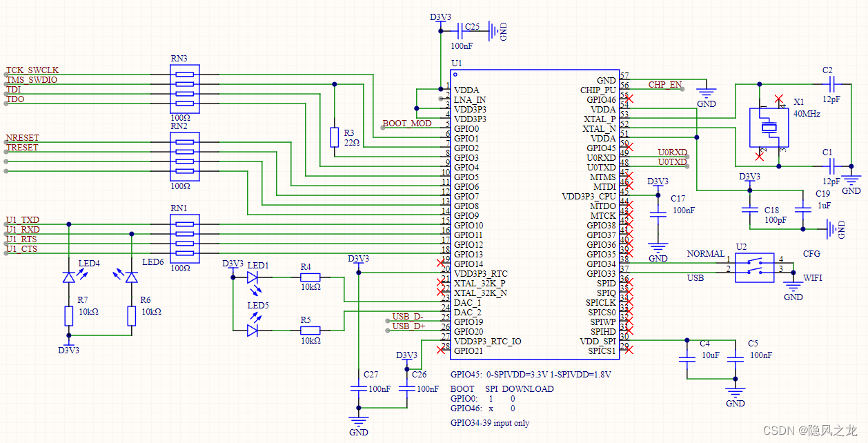The height and width of the screenshot is (443, 868).
Task: Click the U1 designator text
Action: pos(456,63)
